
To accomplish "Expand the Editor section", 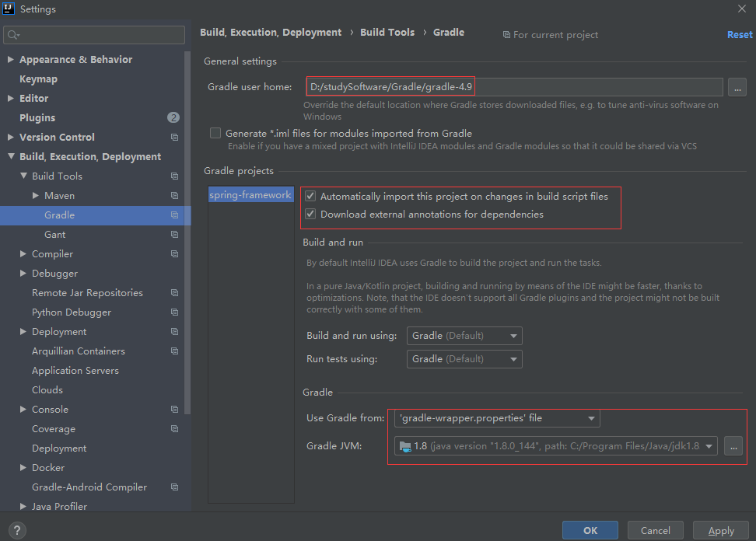I will click(11, 98).
